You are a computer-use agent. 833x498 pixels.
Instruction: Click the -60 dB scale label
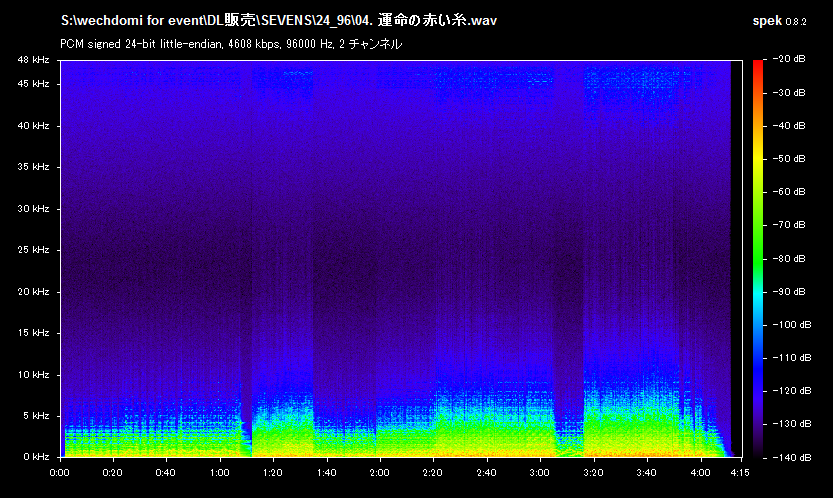788,192
